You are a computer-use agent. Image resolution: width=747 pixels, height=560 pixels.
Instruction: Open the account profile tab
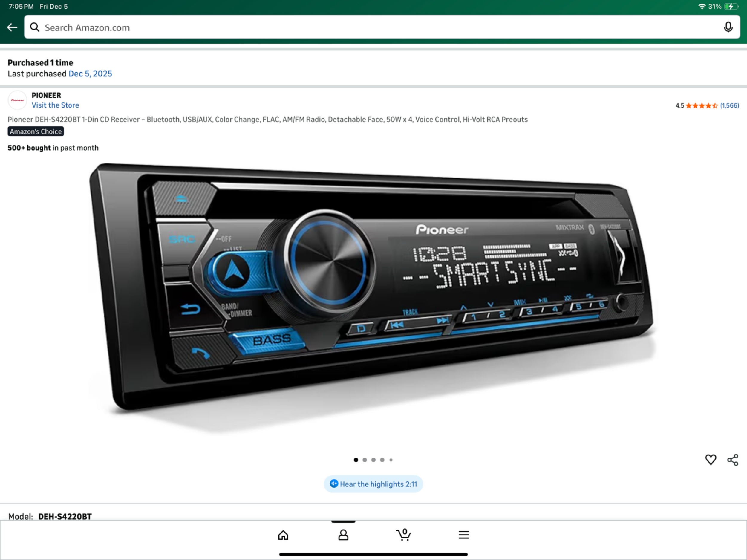click(343, 535)
